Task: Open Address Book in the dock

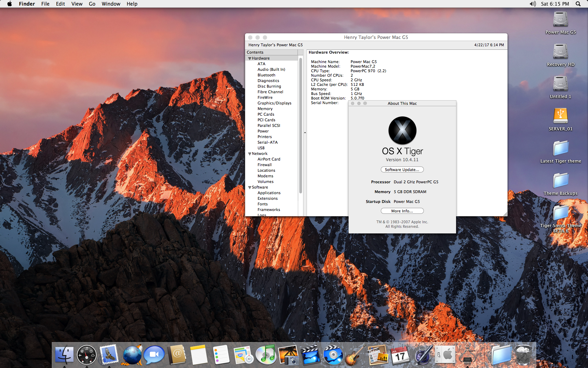Action: 177,355
